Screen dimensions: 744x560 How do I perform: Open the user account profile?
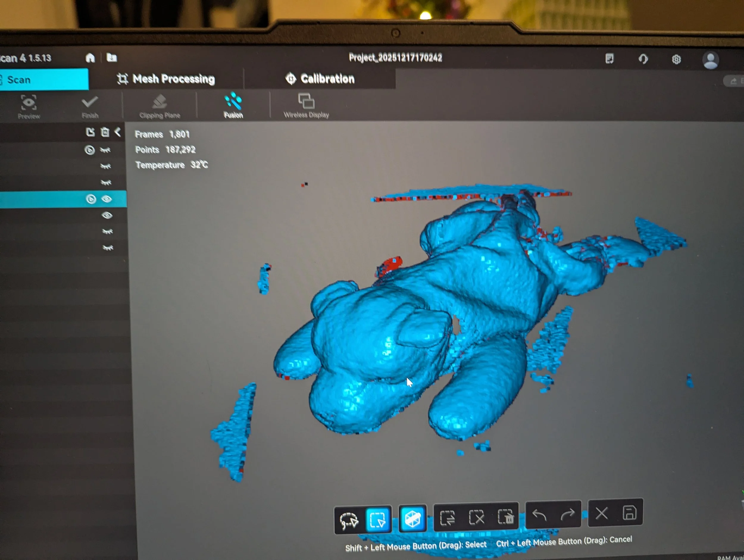tap(710, 60)
